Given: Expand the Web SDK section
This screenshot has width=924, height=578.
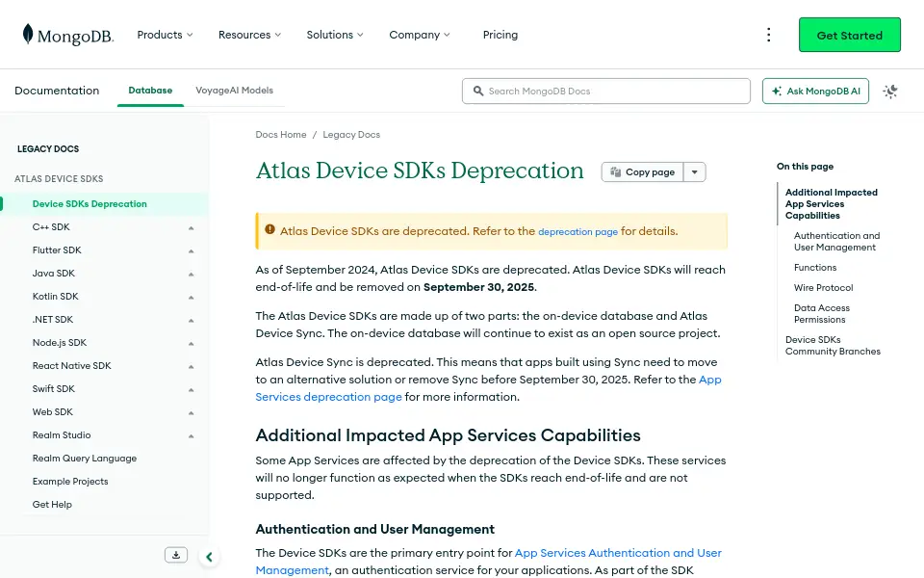Looking at the screenshot, I should (x=191, y=412).
